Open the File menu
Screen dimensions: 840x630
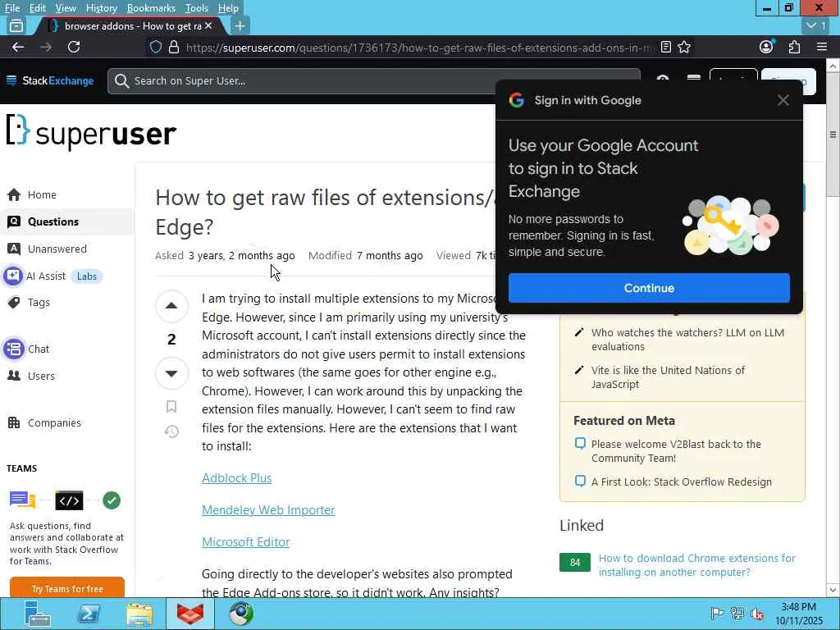pyautogui.click(x=11, y=8)
